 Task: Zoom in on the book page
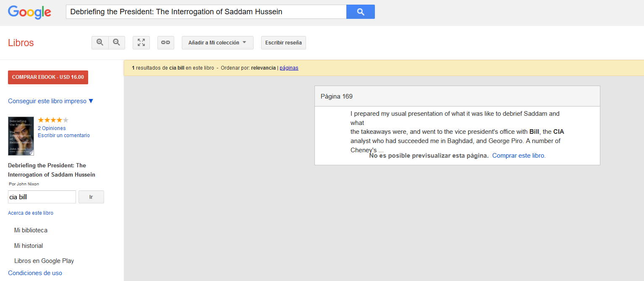(100, 42)
